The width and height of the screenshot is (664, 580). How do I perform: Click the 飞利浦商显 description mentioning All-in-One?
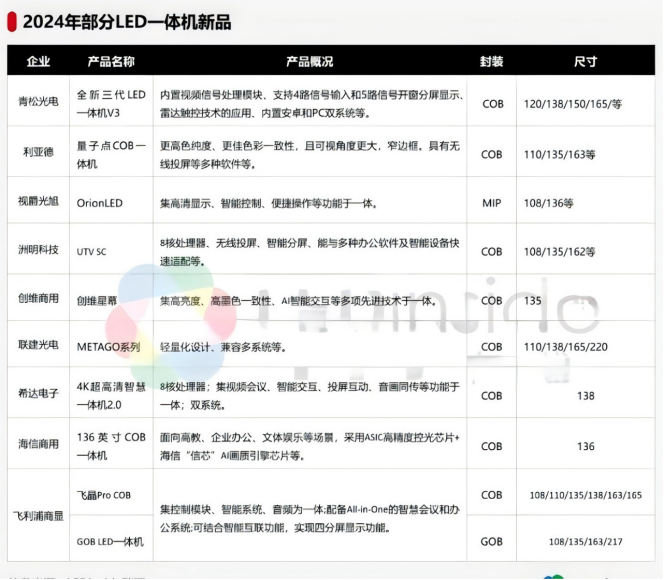310,519
